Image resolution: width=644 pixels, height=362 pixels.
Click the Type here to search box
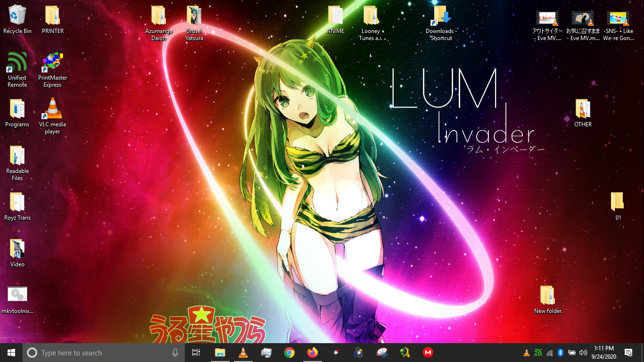tap(104, 353)
